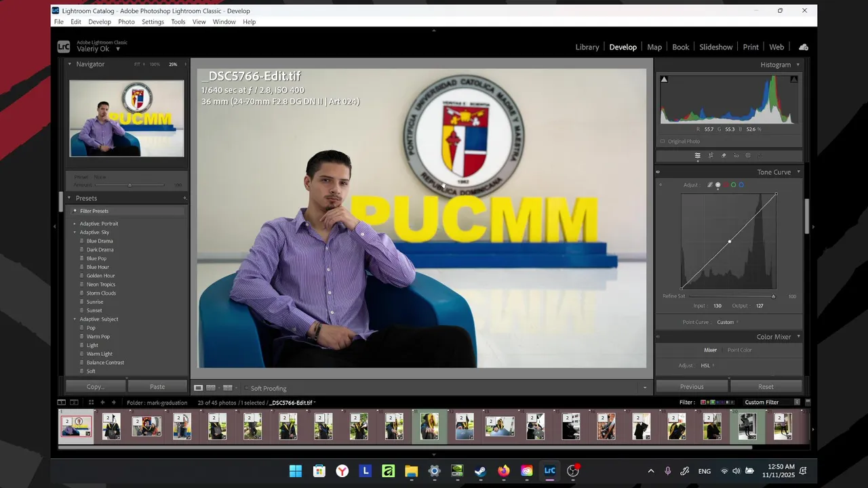Collapse the Color Mixer panel
Viewport: 868px width, 488px height.
(x=798, y=337)
